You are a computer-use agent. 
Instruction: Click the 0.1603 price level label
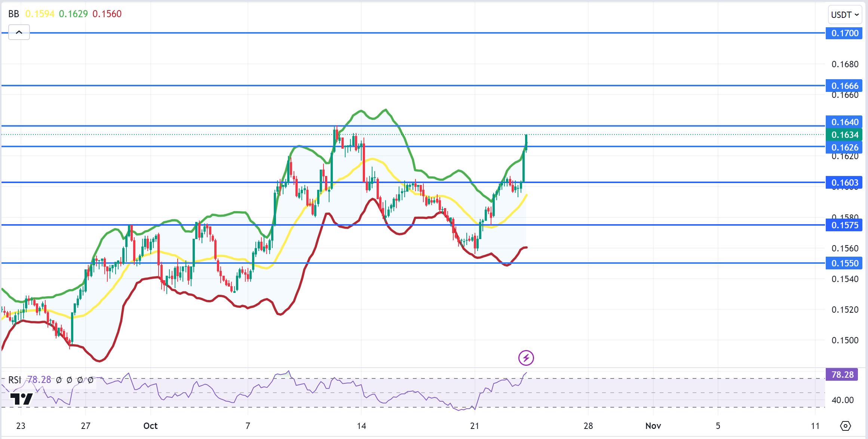(x=844, y=183)
